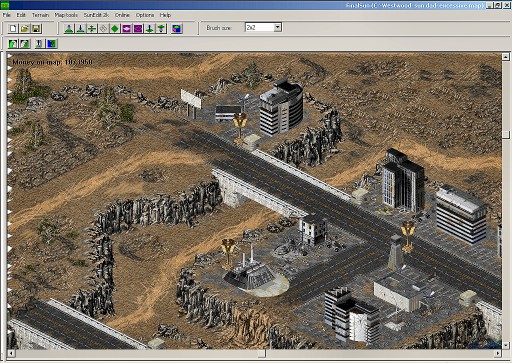Click the blue and green map icon in second toolbar
Viewport: 512px width, 363px height.
(x=52, y=44)
